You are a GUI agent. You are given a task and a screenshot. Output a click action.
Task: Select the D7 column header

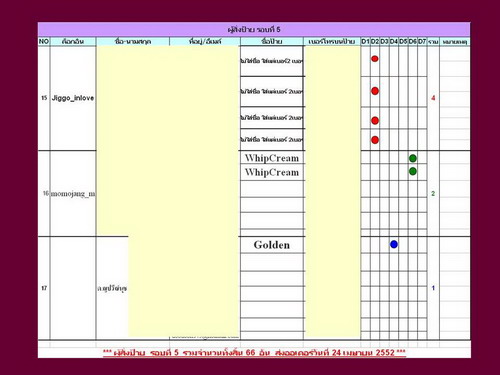(x=422, y=41)
